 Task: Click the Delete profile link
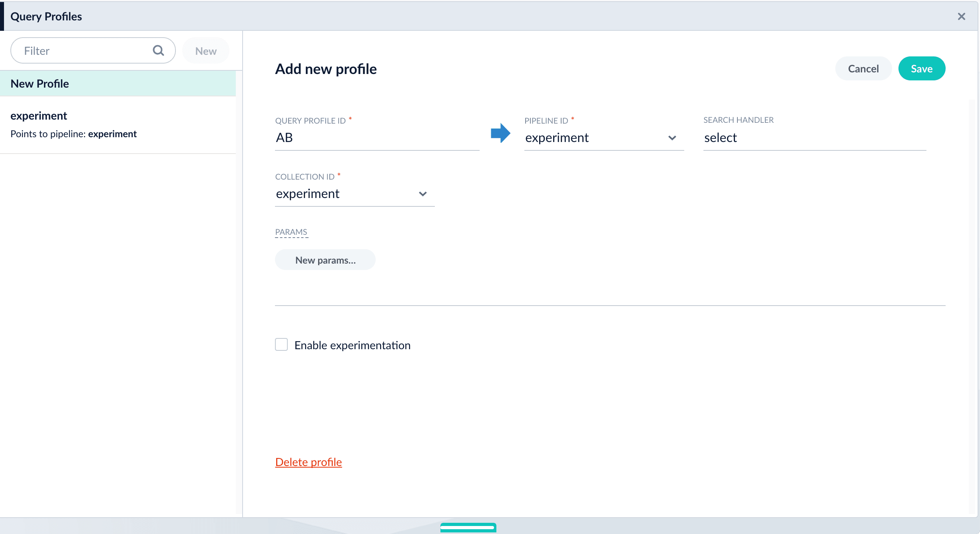(309, 462)
